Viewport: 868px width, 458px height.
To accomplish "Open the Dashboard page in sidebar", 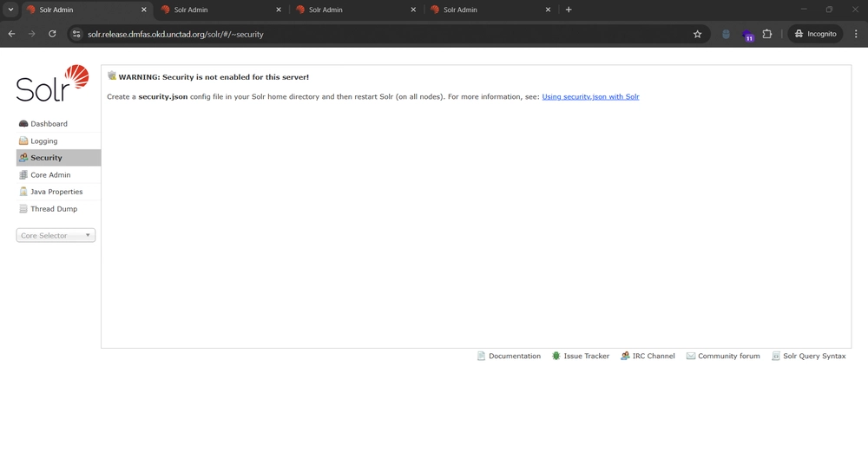I will coord(58,124).
